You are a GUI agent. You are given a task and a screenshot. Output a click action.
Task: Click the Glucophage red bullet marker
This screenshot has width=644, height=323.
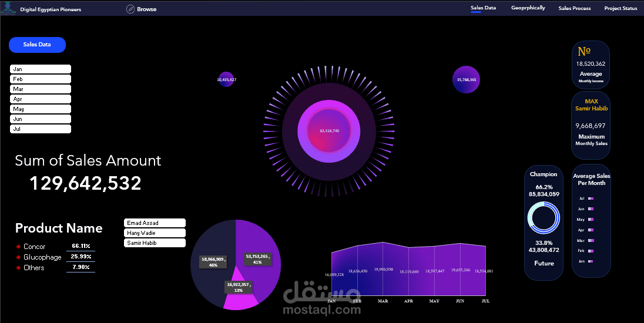18,257
